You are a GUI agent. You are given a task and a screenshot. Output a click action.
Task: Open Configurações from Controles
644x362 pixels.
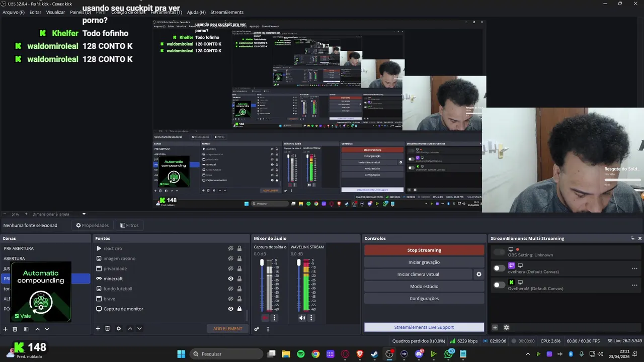[x=424, y=299]
